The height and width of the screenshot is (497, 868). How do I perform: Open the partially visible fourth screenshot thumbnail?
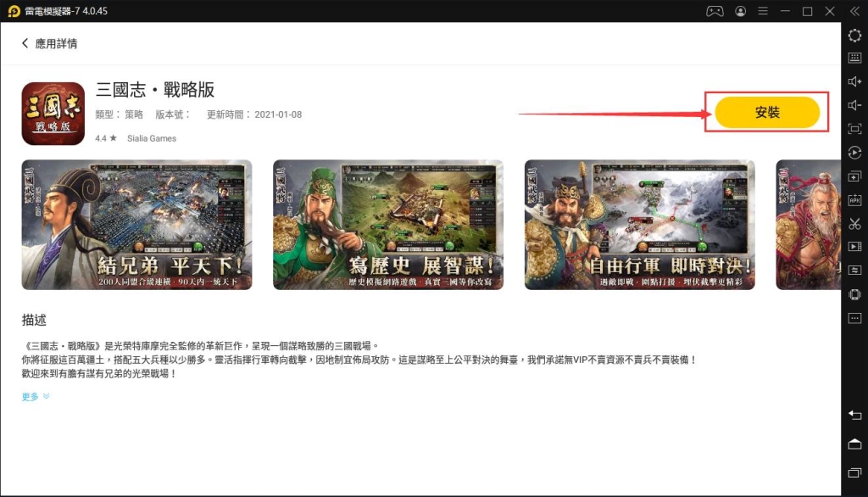[808, 225]
